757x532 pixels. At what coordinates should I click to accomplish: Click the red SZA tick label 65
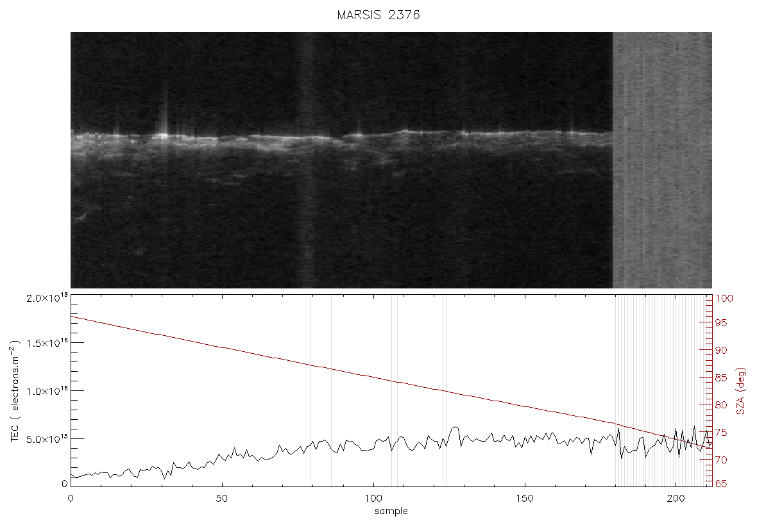(721, 484)
